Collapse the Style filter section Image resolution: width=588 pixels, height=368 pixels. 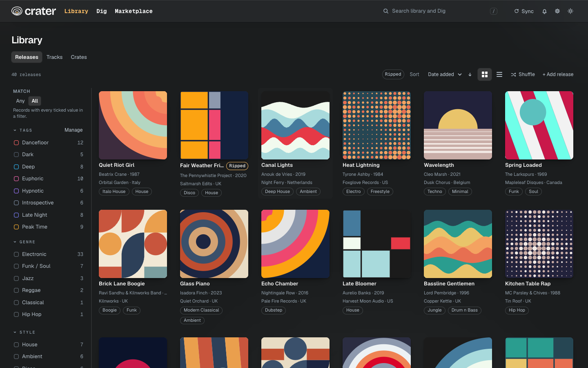tap(24, 332)
